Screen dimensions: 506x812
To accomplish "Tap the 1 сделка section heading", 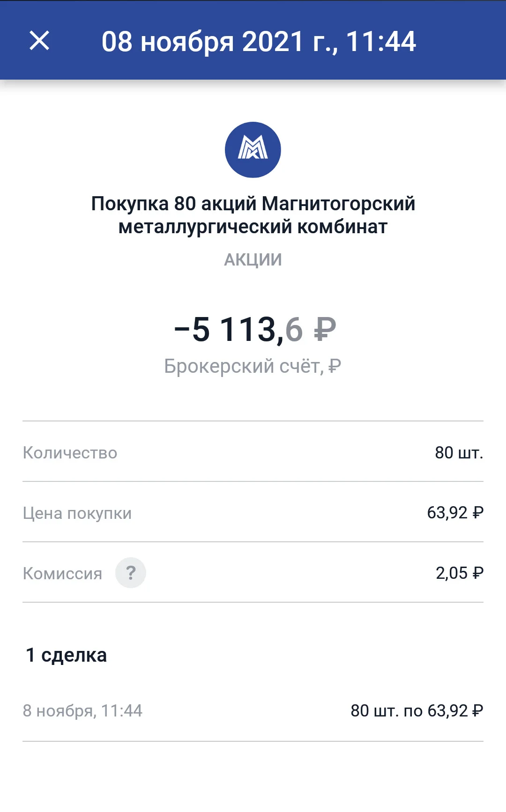I will (x=66, y=655).
